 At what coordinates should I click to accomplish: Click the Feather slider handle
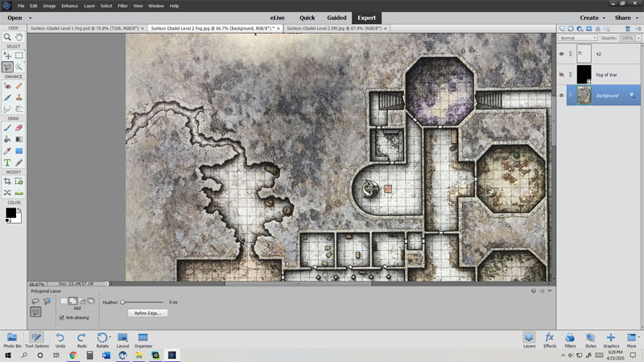[122, 302]
